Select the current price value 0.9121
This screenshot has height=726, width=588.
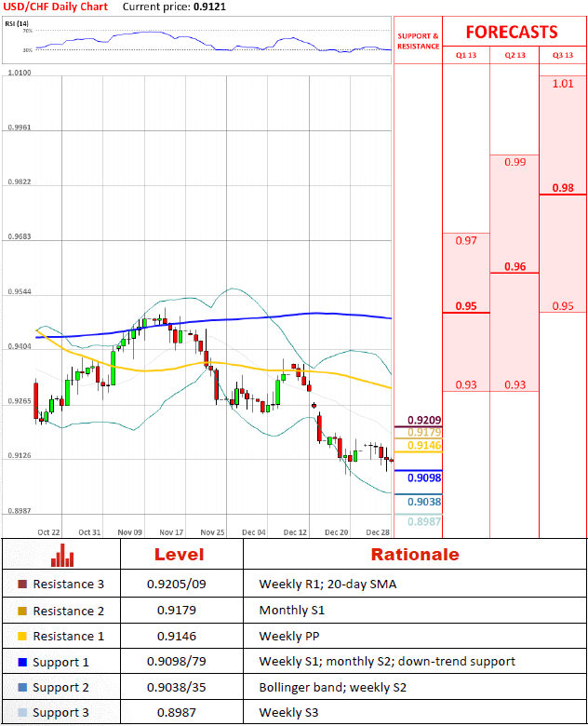click(209, 7)
